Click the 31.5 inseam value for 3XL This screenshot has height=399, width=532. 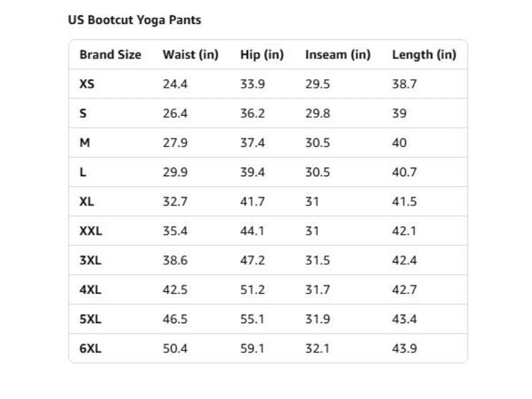click(317, 260)
